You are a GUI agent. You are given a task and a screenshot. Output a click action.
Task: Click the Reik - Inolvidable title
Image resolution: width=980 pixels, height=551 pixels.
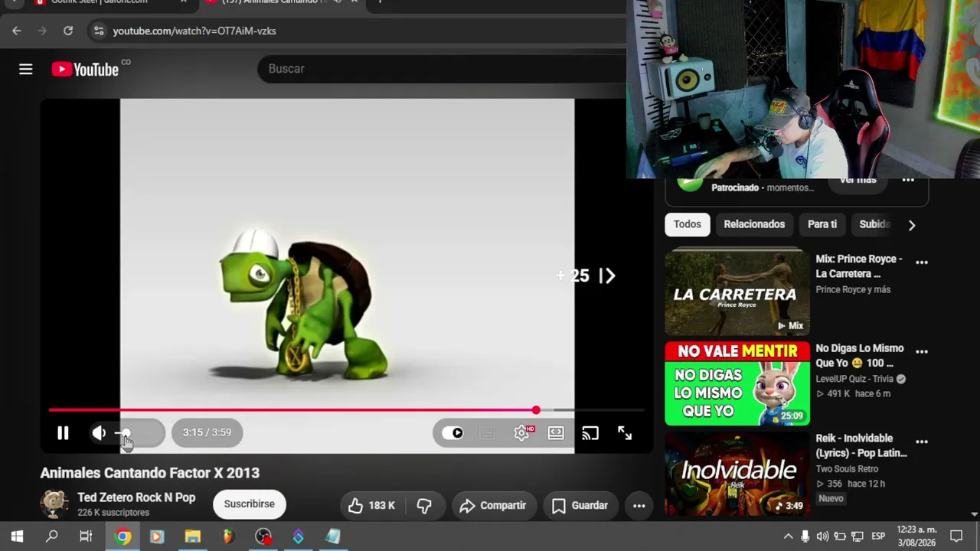coord(861,445)
